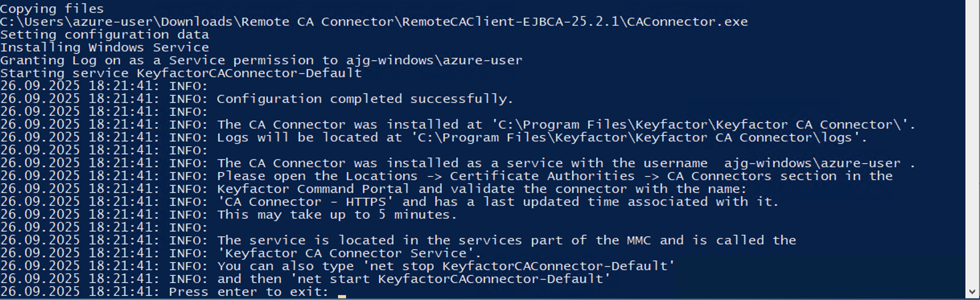Viewport: 980px width, 300px height.
Task: Click the blinking cursor after 'Press enter to exit:'
Action: [x=342, y=296]
